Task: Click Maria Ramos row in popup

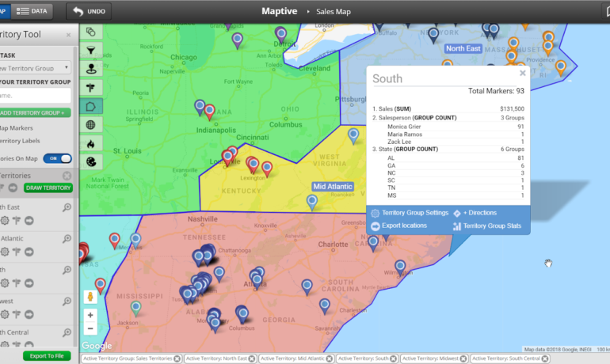Action: tap(456, 135)
